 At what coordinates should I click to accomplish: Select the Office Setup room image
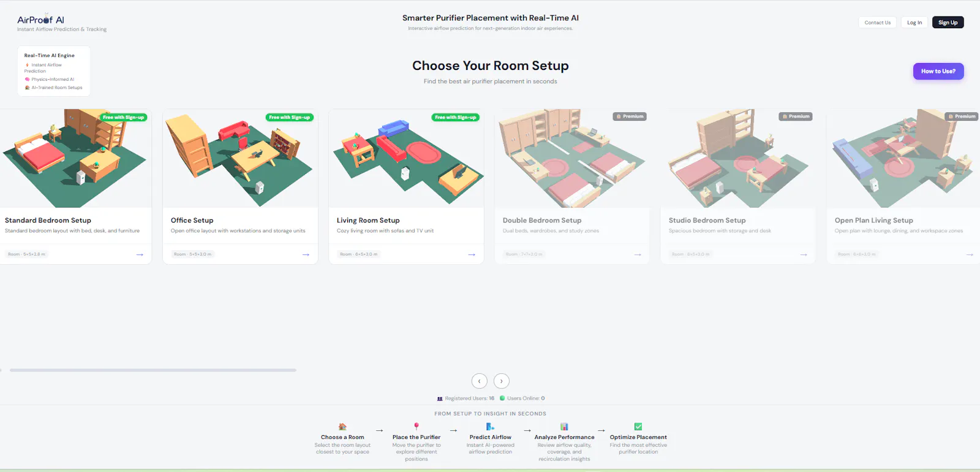click(240, 158)
